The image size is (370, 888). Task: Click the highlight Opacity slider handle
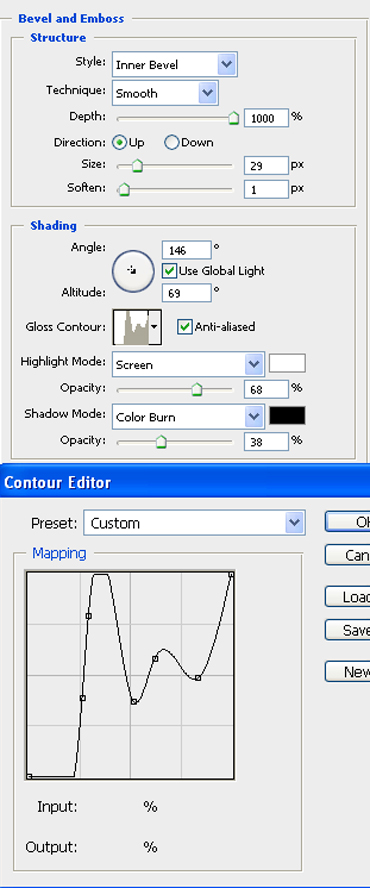point(196,390)
